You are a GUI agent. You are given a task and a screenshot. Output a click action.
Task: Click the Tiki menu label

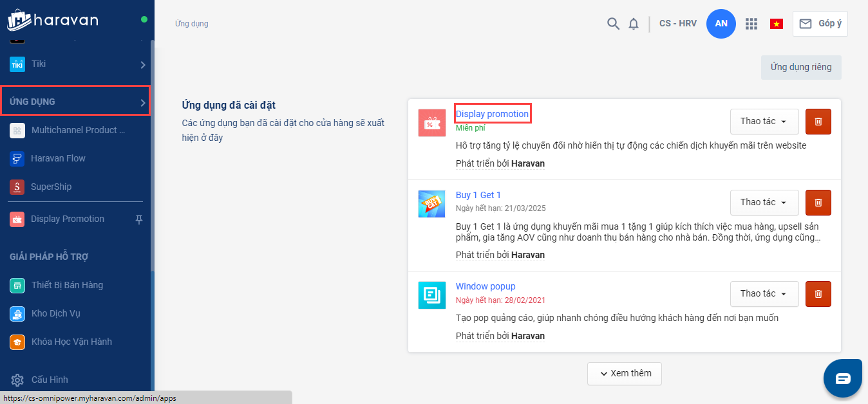[39, 64]
